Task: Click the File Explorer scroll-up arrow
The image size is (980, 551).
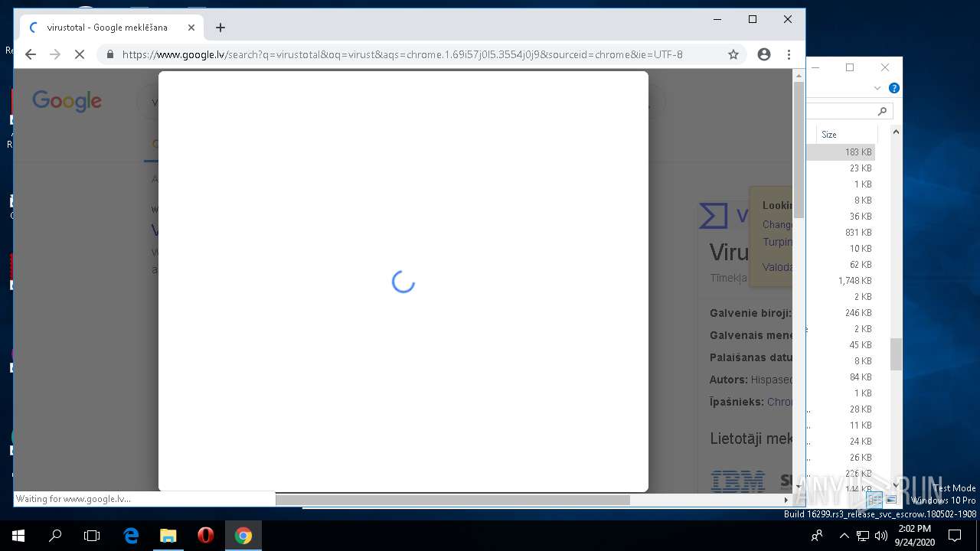Action: (x=896, y=132)
